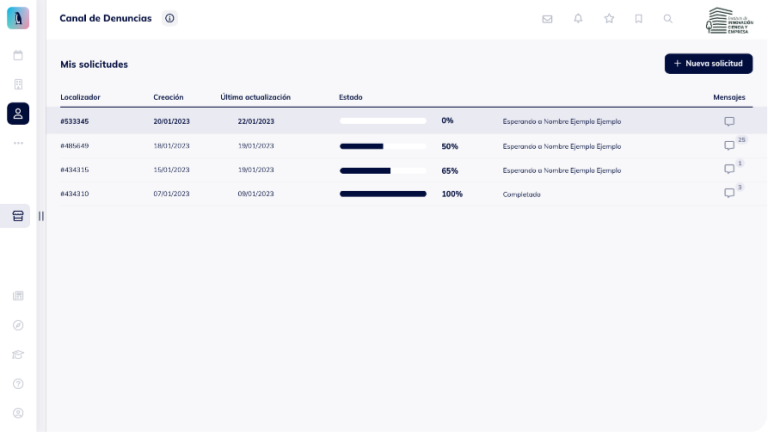The image size is (768, 432).
Task: Sort by Última actualización column header
Action: 255,97
